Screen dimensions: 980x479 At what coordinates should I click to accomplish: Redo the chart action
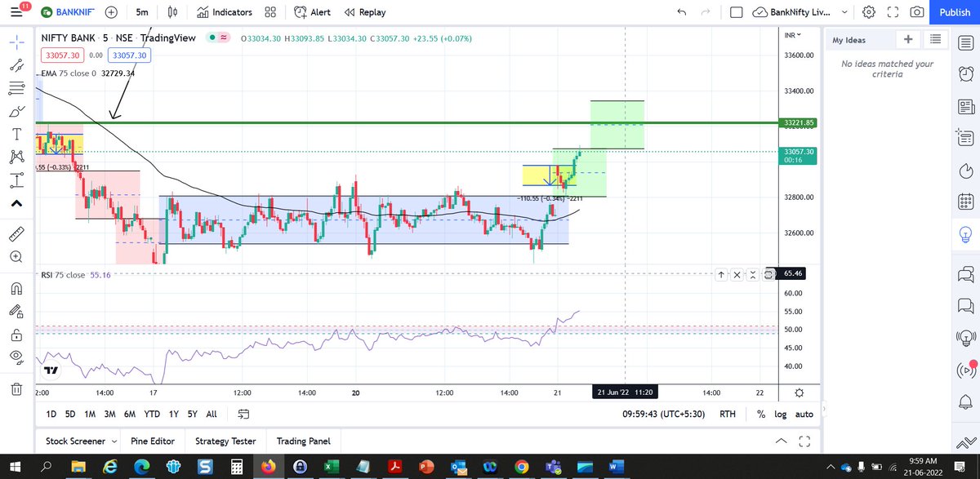pos(706,12)
